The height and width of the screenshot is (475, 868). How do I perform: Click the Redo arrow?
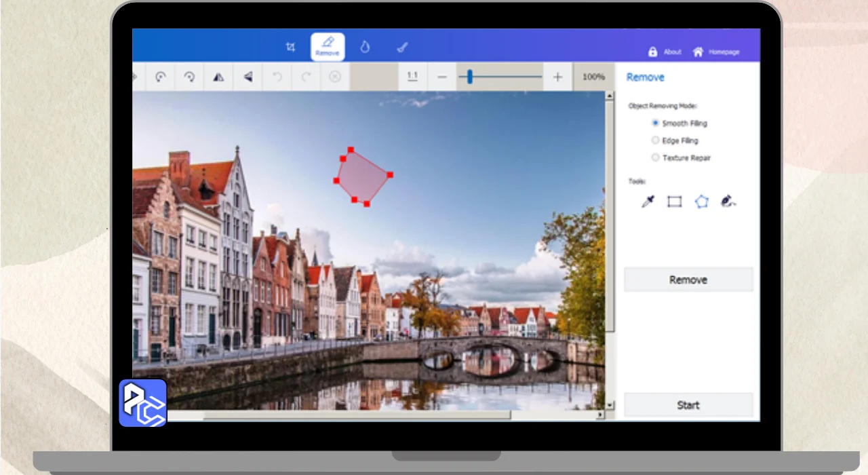point(306,77)
